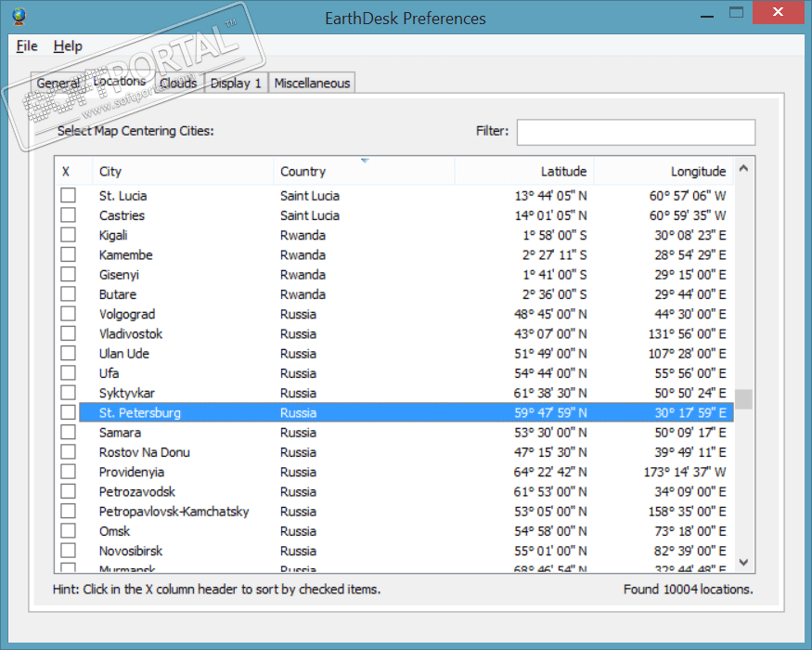Click into the Filter text field
This screenshot has height=650, width=812.
click(x=636, y=132)
